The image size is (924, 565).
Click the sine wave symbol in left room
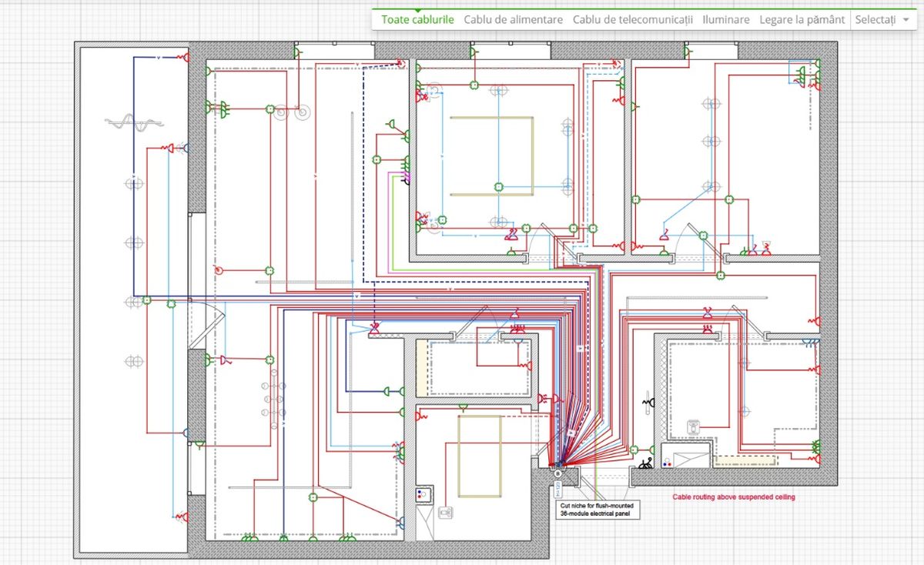(135, 122)
